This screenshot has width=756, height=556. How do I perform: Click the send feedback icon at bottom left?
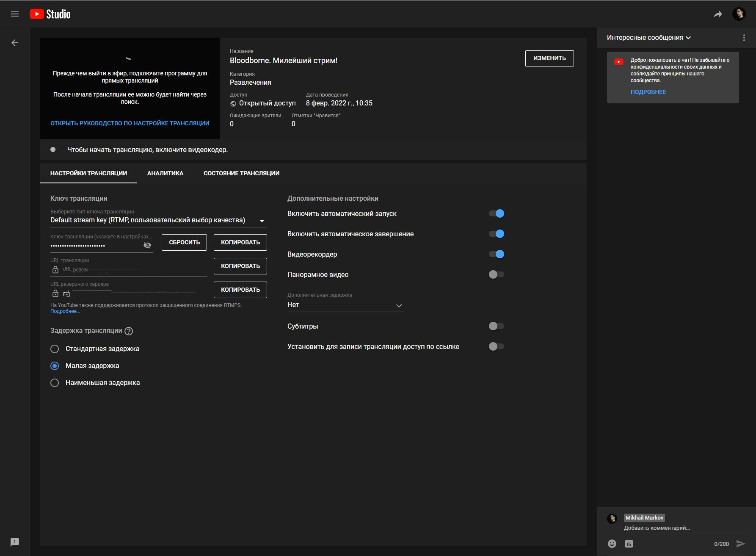point(15,542)
